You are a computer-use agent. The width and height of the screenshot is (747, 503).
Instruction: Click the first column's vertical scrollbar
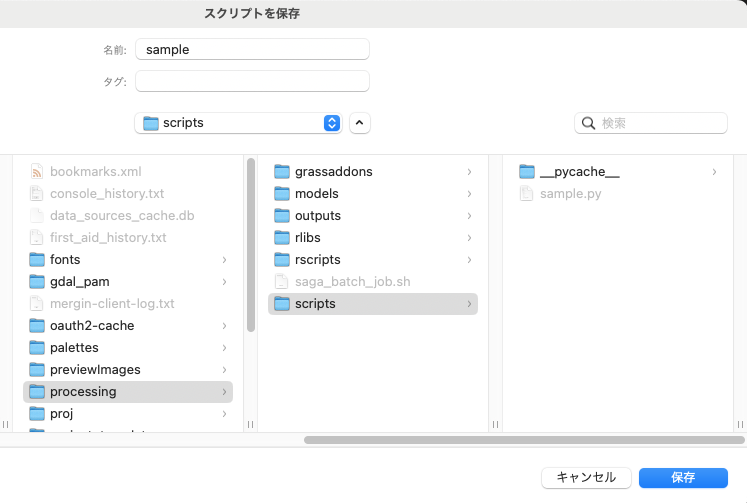pos(251,245)
